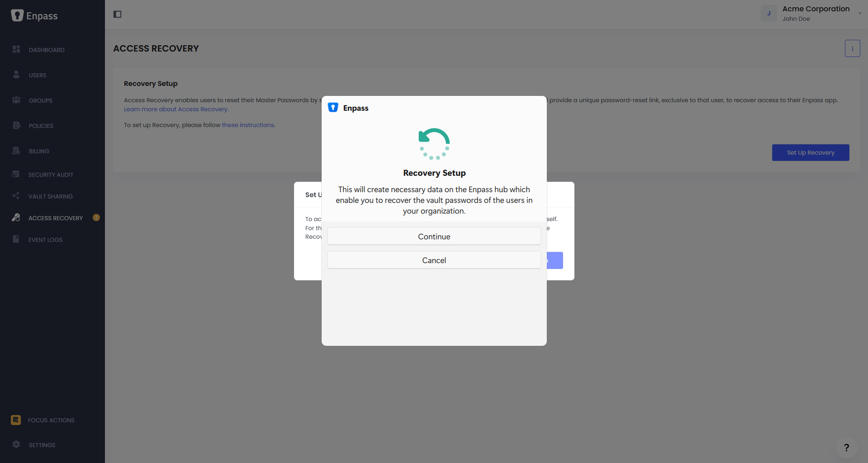
Task: Select Security Audit in sidebar
Action: 51,175
